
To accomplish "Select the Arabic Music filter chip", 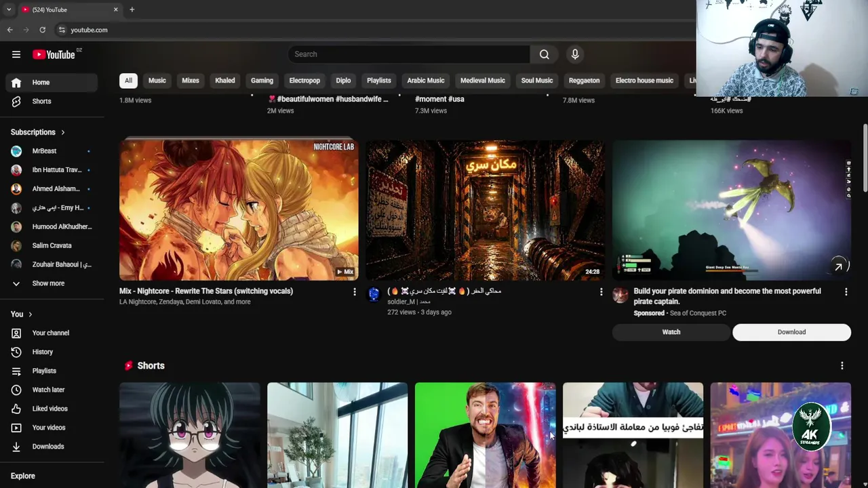I will click(x=426, y=81).
